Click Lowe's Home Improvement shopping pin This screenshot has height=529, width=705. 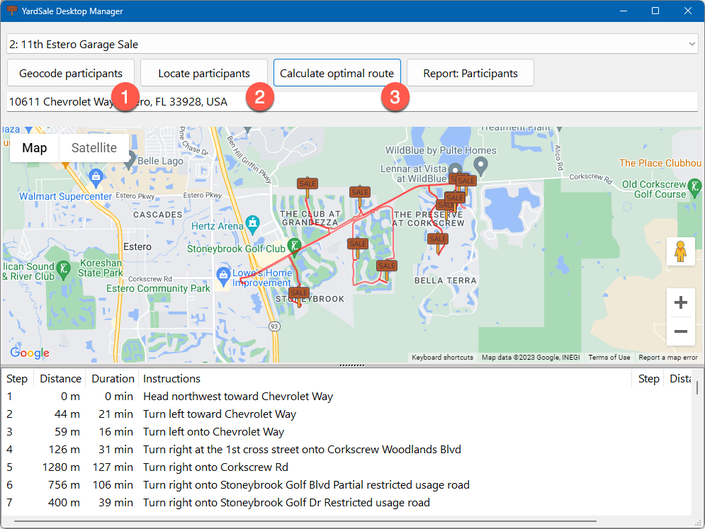[x=223, y=274]
